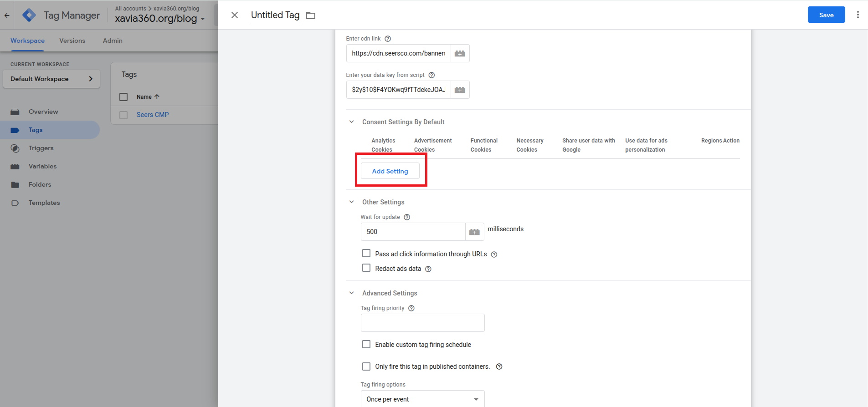Click the Tags icon in the sidebar
The image size is (868, 407).
(15, 130)
